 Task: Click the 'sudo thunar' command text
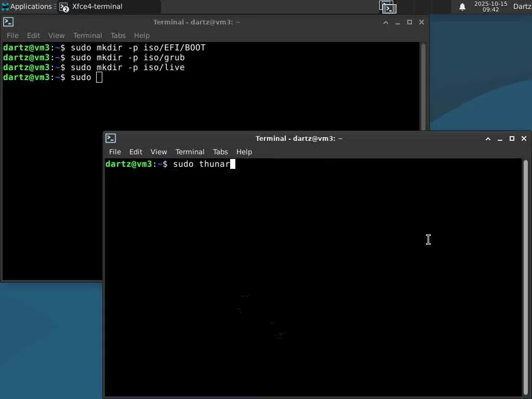pos(202,164)
